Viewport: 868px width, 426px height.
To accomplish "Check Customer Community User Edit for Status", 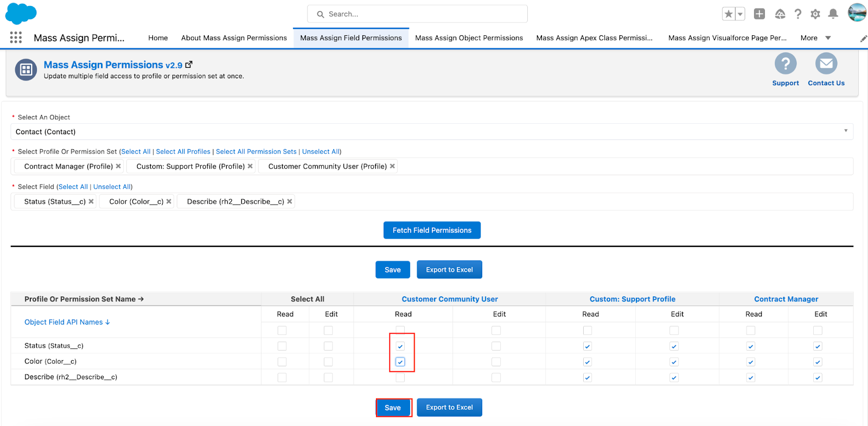I will pyautogui.click(x=496, y=346).
